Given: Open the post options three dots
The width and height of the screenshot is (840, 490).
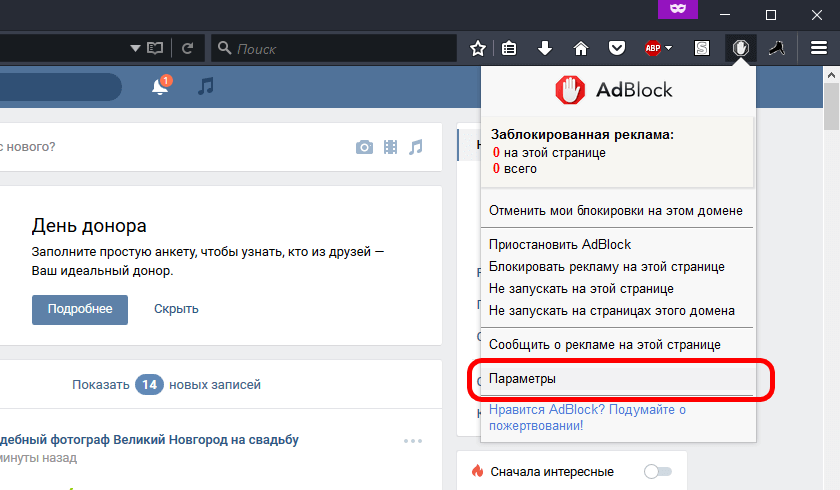Looking at the screenshot, I should [x=413, y=441].
